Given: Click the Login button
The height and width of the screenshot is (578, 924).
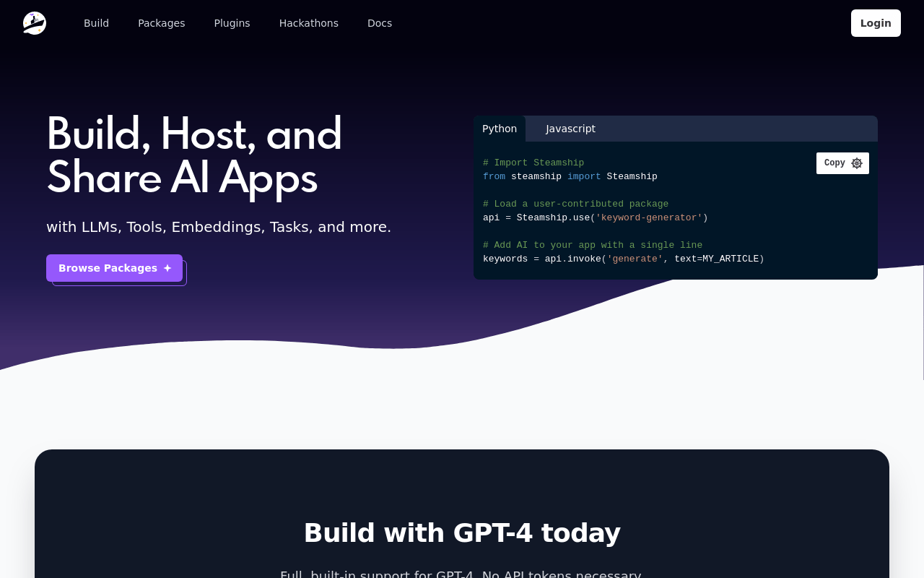Looking at the screenshot, I should [876, 23].
